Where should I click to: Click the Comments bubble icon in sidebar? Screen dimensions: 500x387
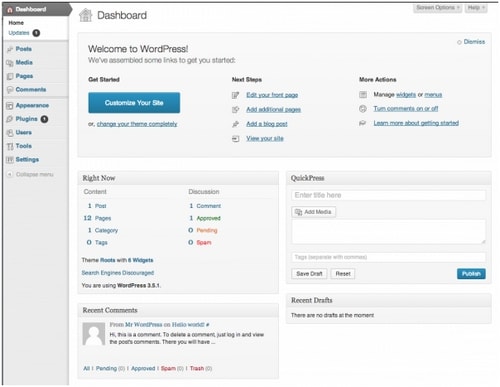10,90
